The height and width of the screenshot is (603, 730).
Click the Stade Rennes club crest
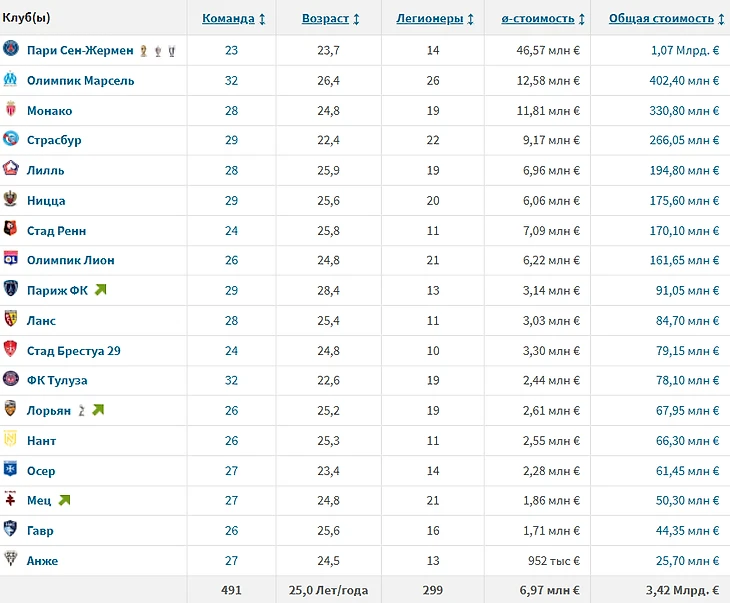pyautogui.click(x=11, y=230)
